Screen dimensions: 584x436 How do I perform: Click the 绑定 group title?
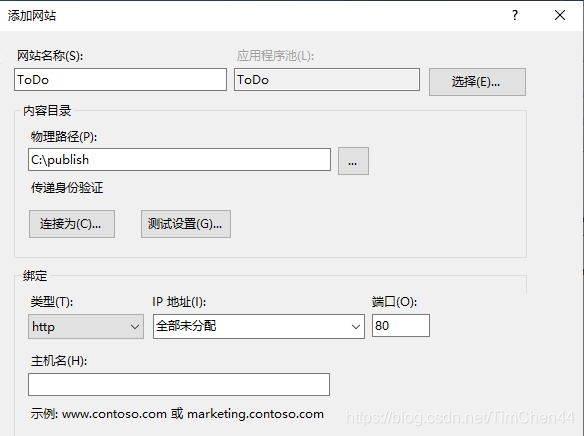coord(35,276)
